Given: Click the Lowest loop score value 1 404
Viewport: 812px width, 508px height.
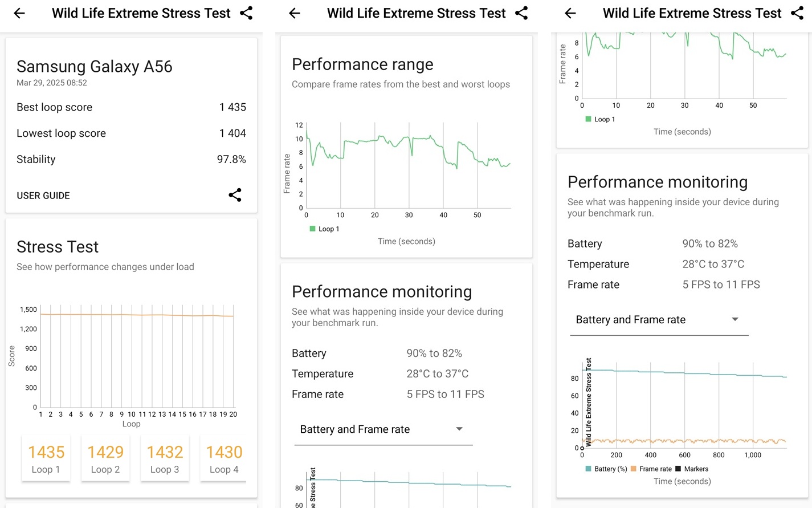Looking at the screenshot, I should click(232, 133).
